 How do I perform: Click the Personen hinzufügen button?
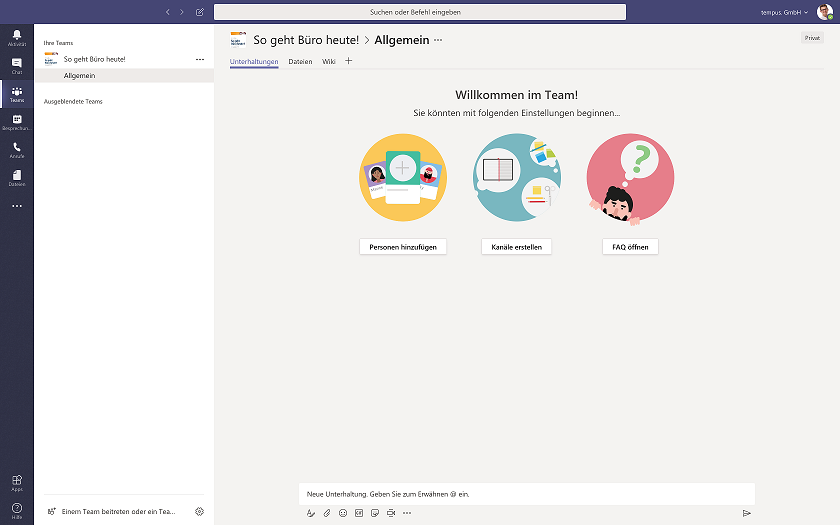pos(403,247)
